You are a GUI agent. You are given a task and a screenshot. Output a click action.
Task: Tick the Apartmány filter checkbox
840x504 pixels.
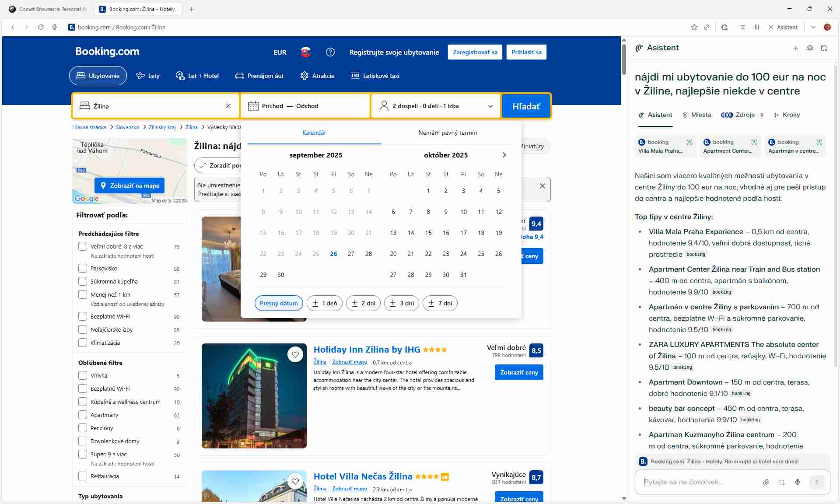coord(83,415)
